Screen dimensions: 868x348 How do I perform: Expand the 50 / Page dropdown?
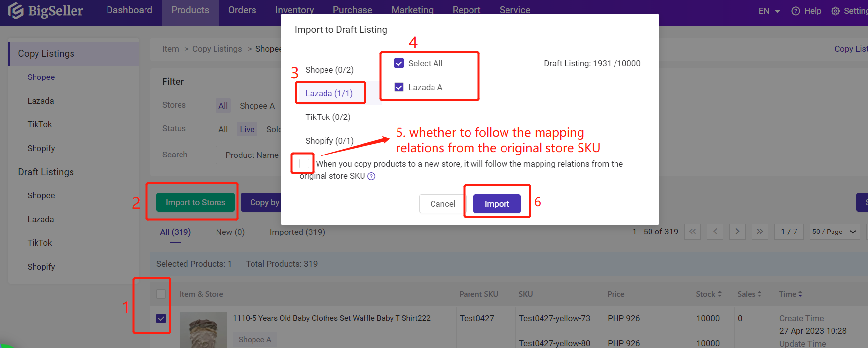(834, 232)
